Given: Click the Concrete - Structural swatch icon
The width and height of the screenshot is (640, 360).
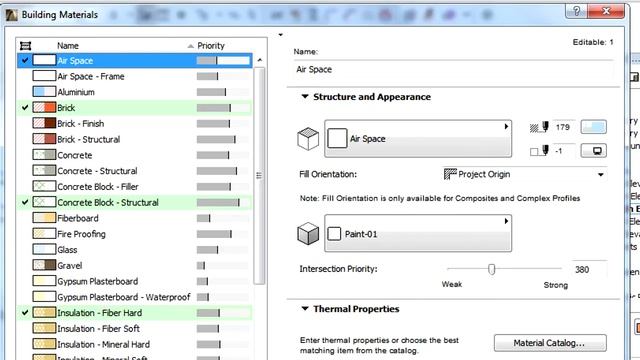Looking at the screenshot, I should (x=44, y=171).
